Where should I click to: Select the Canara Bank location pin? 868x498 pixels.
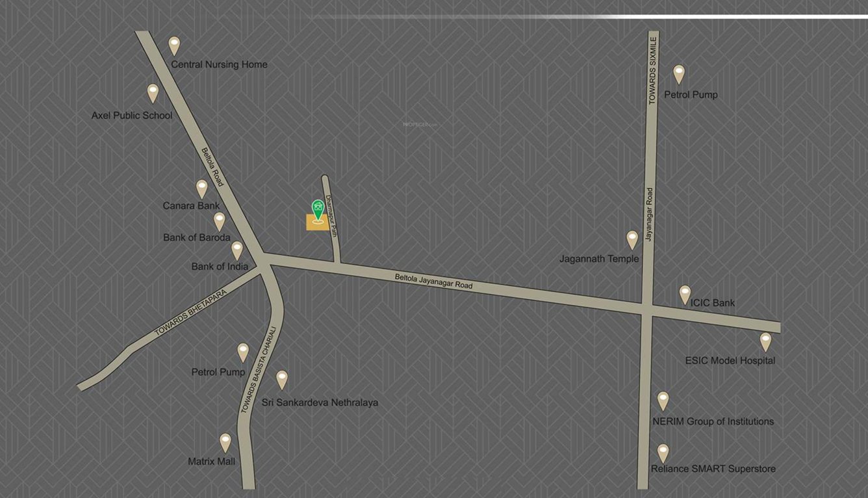(x=201, y=187)
